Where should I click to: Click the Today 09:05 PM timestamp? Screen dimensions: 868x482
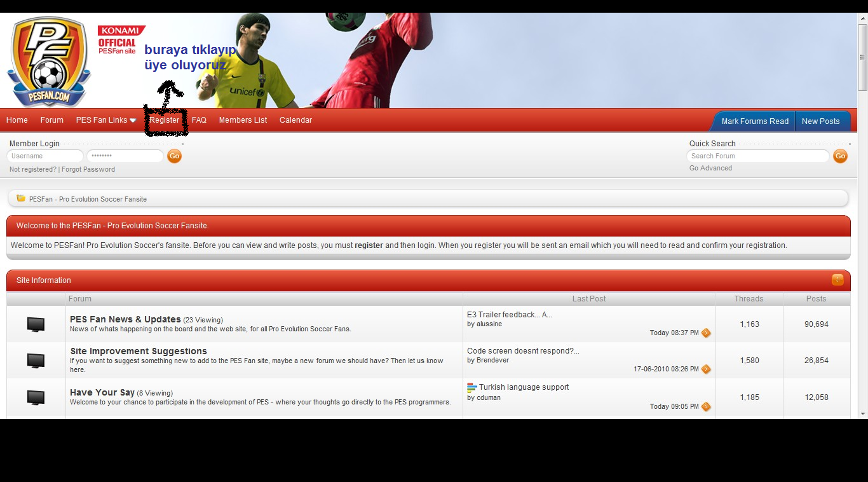click(674, 407)
